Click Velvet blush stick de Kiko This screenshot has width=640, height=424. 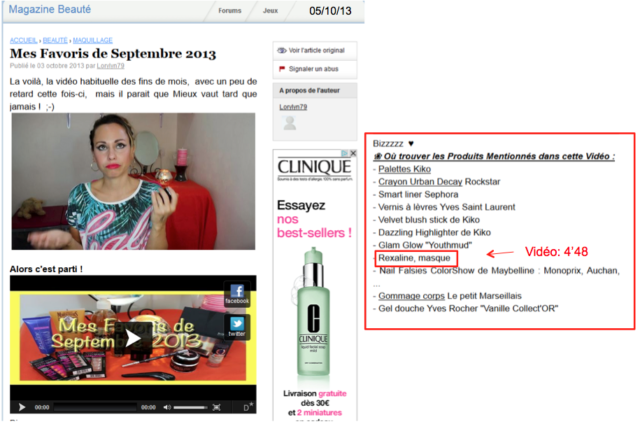(x=429, y=220)
